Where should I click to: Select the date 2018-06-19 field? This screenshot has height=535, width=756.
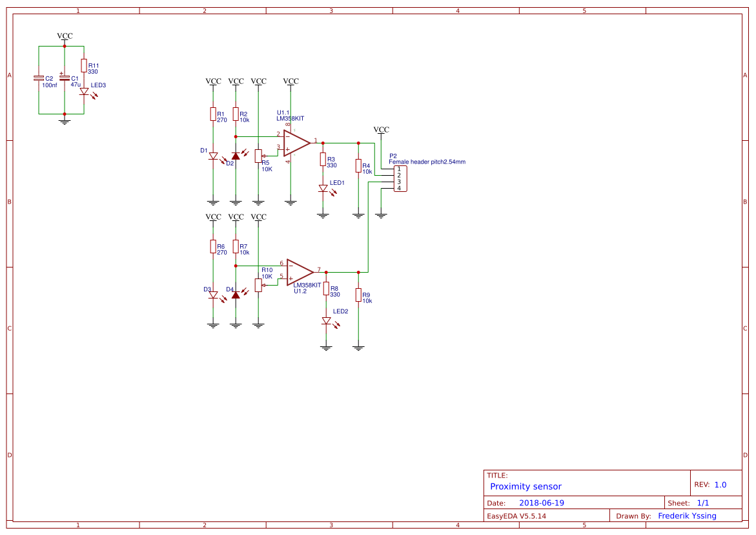[542, 501]
